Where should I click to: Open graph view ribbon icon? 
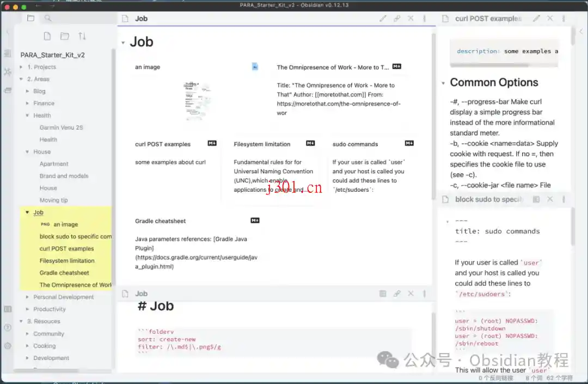pos(8,71)
